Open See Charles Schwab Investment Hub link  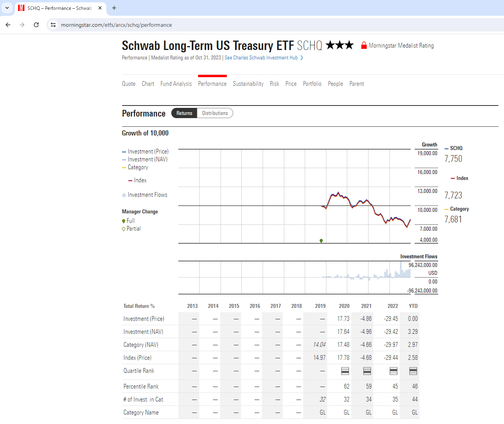click(261, 58)
